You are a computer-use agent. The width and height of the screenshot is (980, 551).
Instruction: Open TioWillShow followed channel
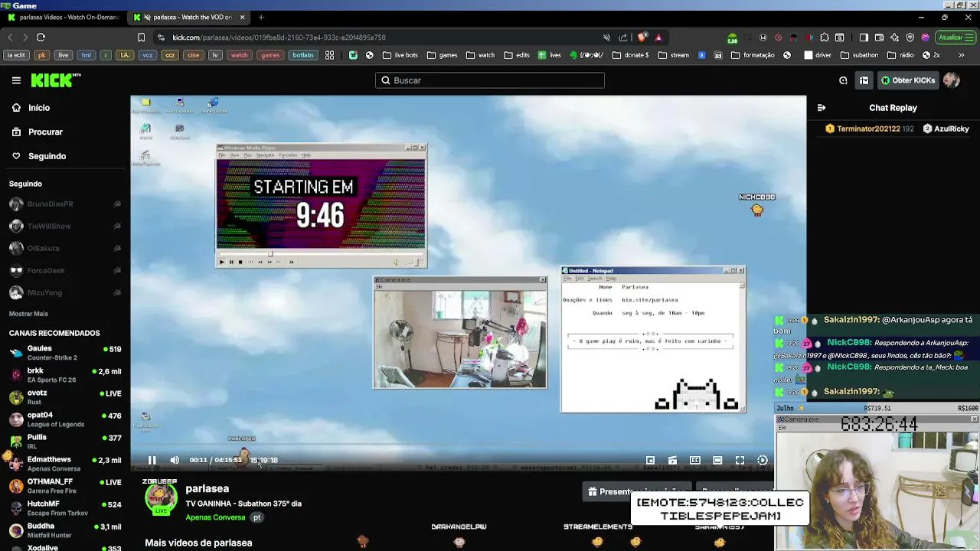coord(64,227)
